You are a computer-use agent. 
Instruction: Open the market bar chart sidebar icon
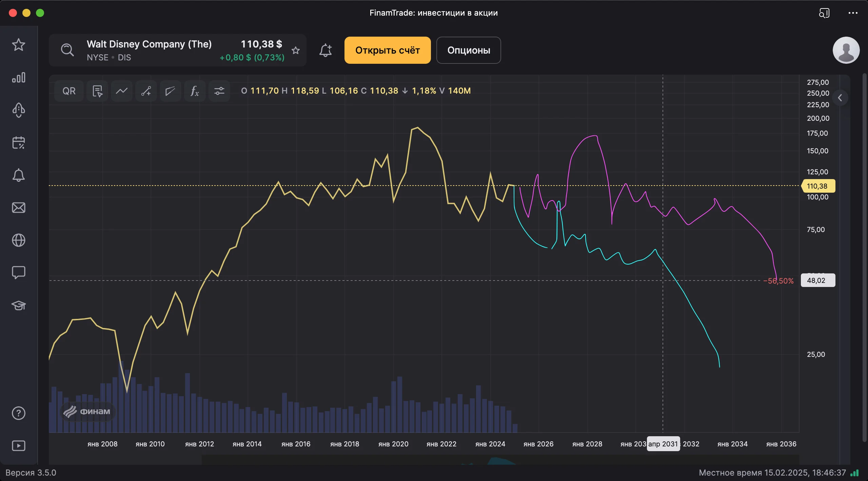[18, 77]
